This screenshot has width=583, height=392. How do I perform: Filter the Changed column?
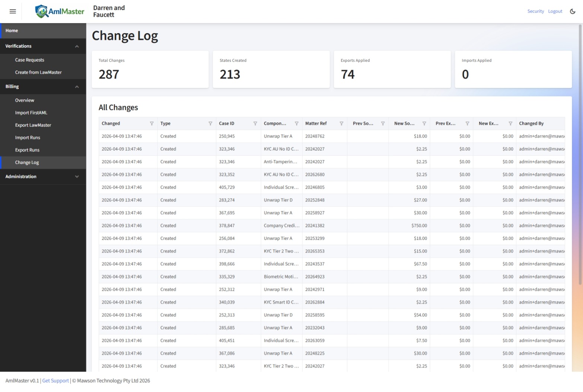tap(152, 123)
